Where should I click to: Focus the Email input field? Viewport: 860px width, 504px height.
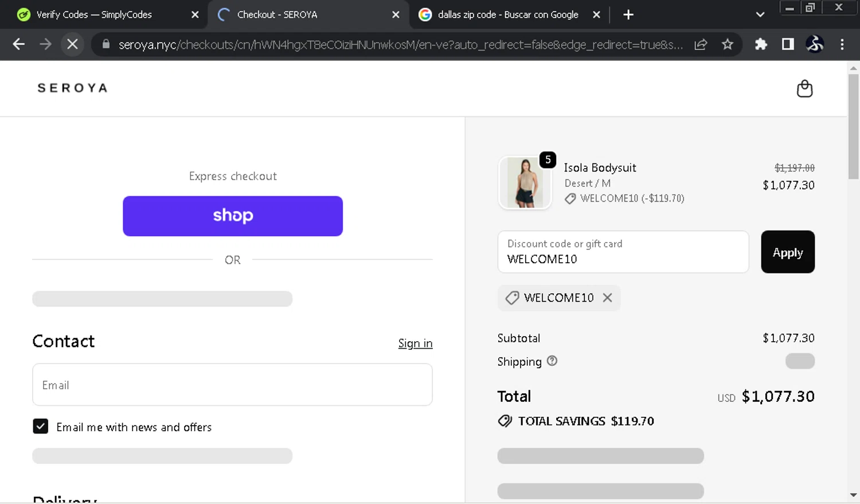(x=232, y=385)
